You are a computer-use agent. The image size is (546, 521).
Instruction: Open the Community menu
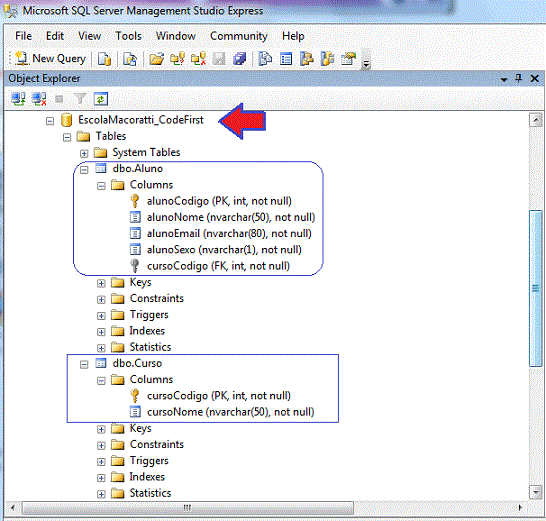tap(239, 36)
